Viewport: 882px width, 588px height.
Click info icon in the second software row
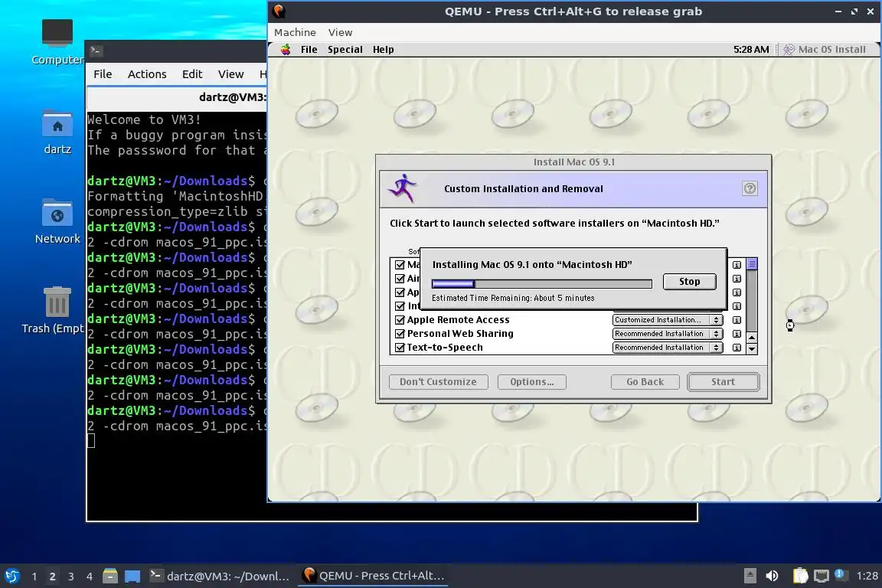click(737, 279)
